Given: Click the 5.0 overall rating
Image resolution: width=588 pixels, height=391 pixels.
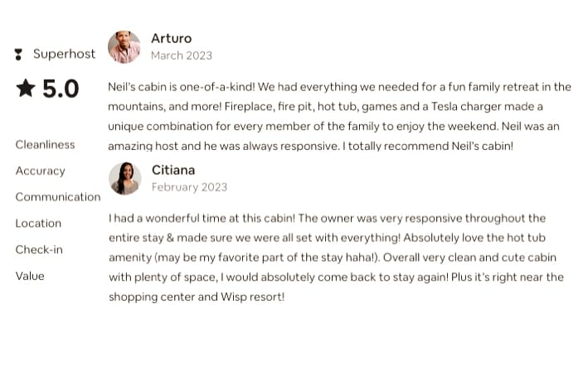Looking at the screenshot, I should point(61,89).
